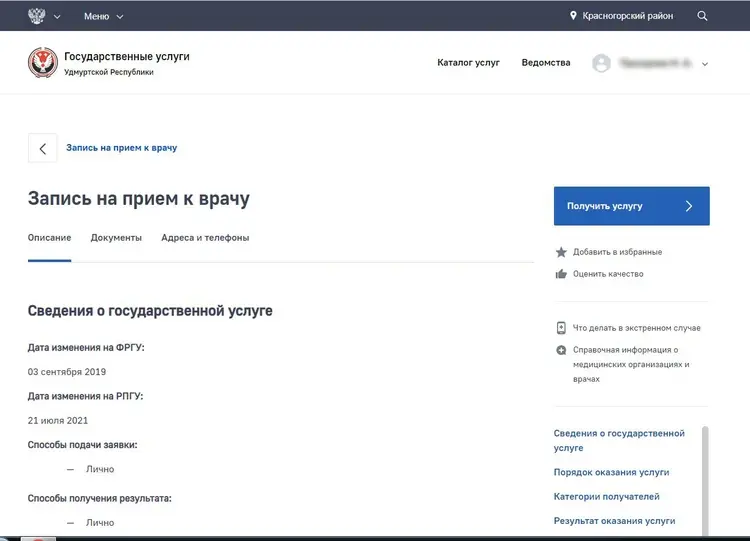The image size is (750, 541).
Task: Open Справочная информация о медицинских организациях
Action: point(631,364)
